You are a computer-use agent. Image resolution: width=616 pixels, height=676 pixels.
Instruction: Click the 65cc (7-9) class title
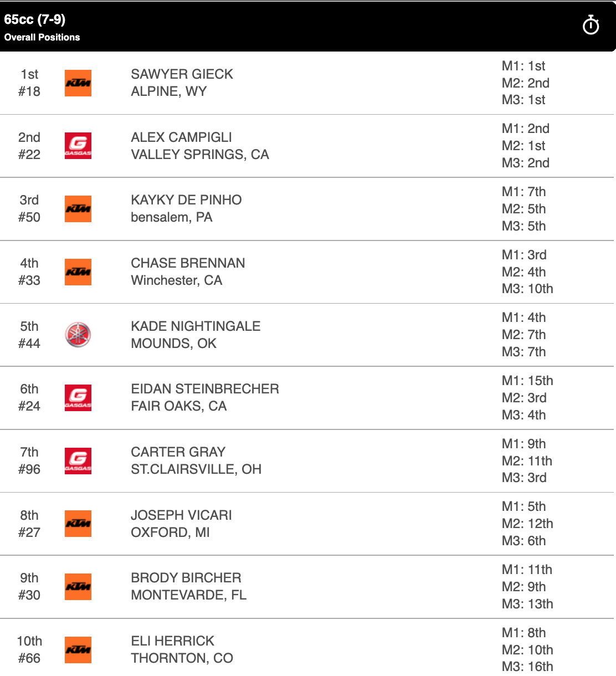point(35,19)
